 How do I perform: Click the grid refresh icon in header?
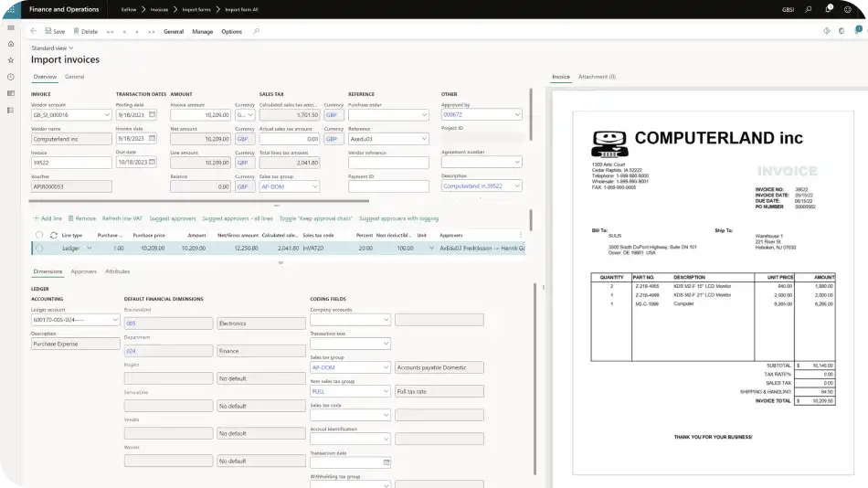click(54, 236)
